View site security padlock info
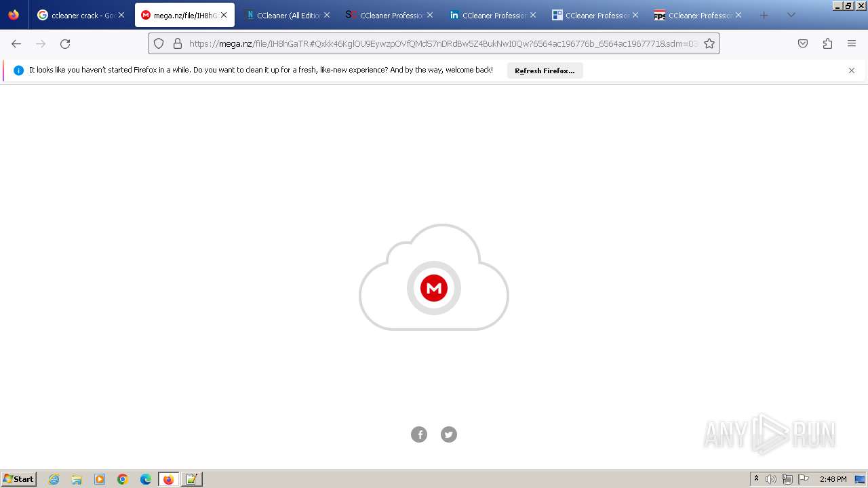The image size is (868, 488). (178, 43)
